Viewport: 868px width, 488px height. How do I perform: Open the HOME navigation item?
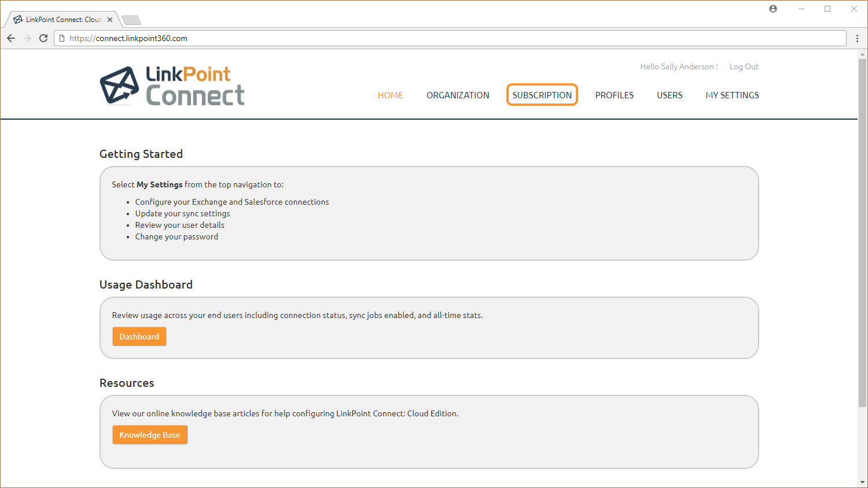pyautogui.click(x=391, y=95)
